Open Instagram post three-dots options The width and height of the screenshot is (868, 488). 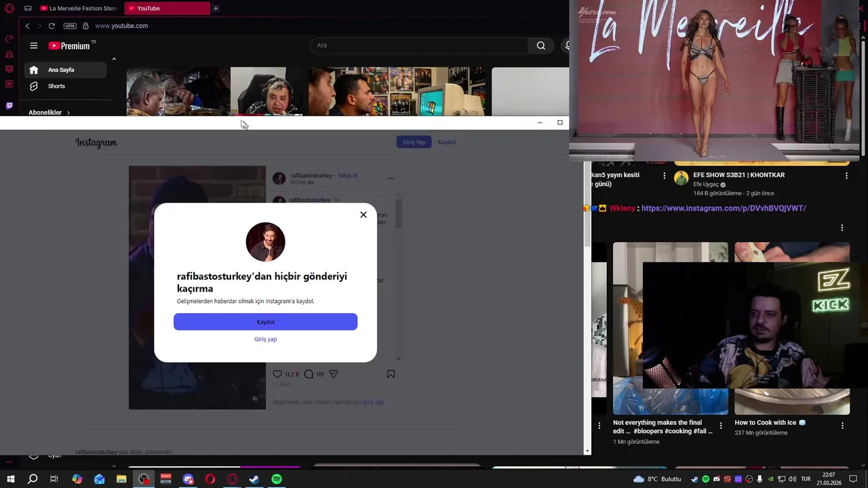pyautogui.click(x=391, y=178)
